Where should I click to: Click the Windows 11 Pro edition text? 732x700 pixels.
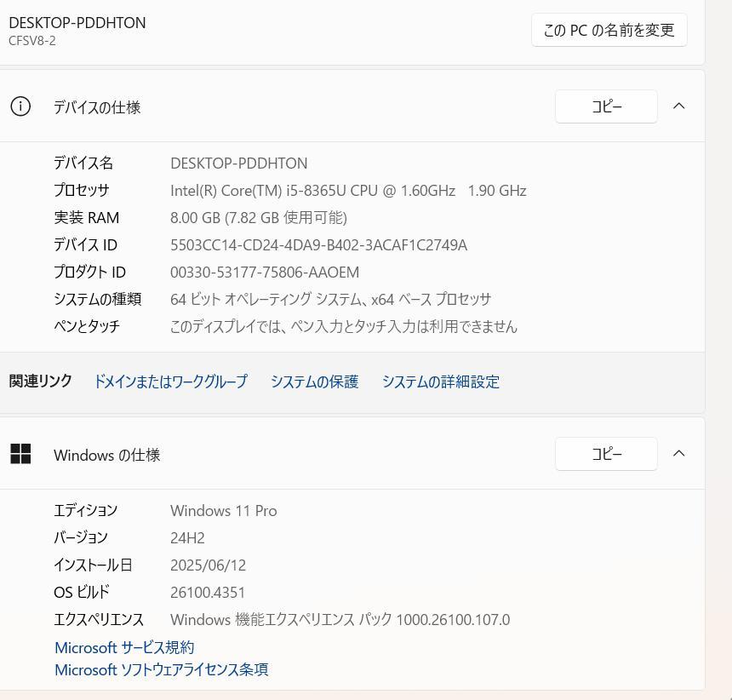tap(224, 511)
